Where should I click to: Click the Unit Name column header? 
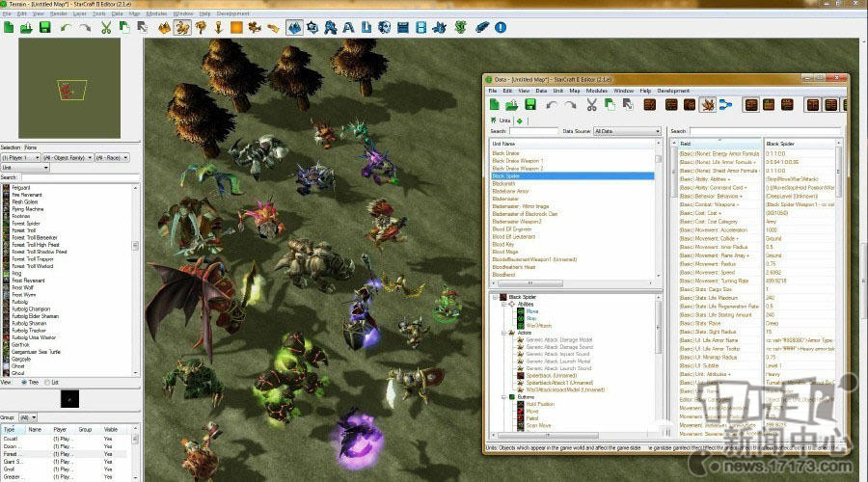[x=571, y=143]
